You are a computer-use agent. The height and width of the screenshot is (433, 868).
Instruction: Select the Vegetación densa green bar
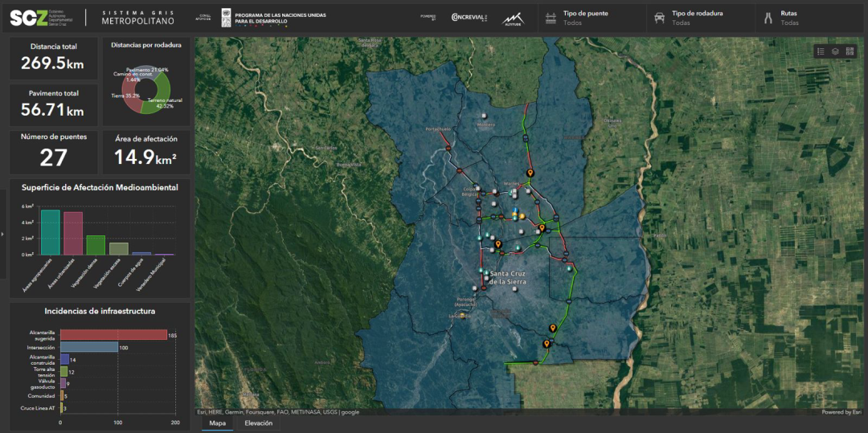(96, 245)
